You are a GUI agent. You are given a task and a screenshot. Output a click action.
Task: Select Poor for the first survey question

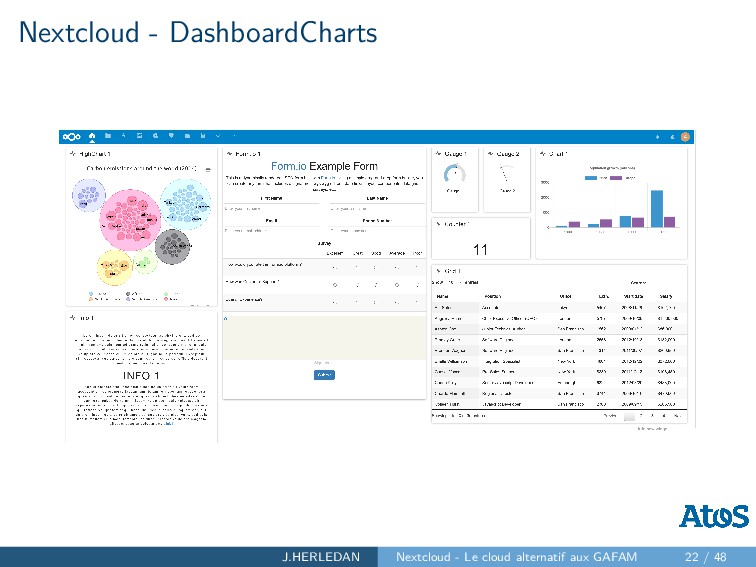click(x=418, y=267)
